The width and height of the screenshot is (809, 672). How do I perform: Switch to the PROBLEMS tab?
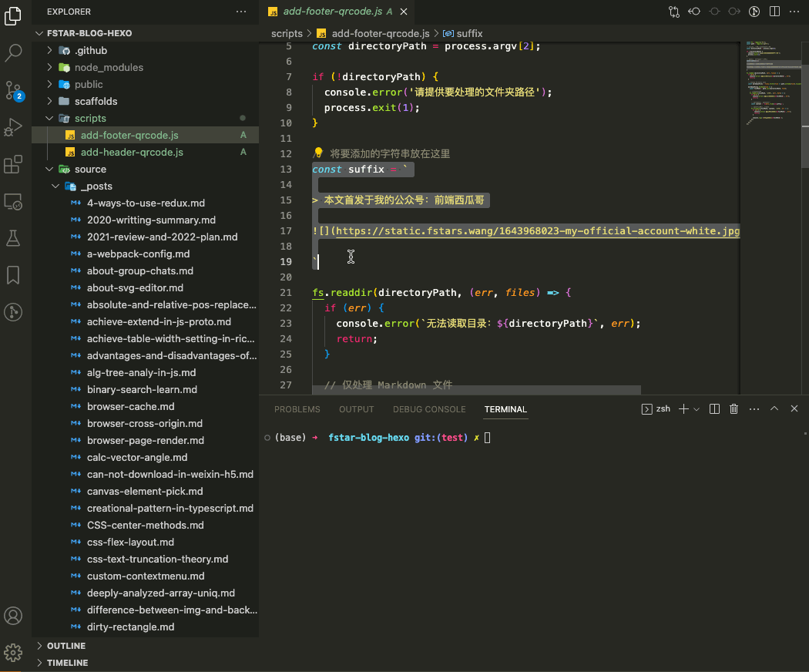[x=297, y=409]
